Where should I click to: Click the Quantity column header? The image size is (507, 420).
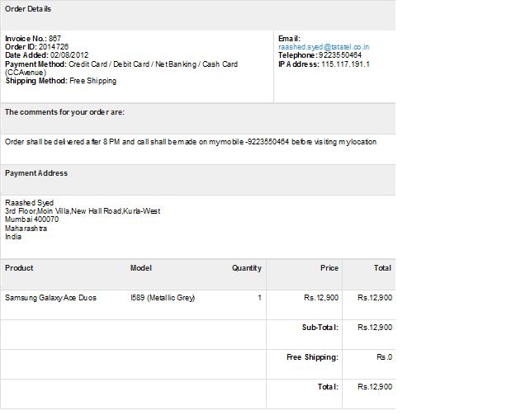247,268
